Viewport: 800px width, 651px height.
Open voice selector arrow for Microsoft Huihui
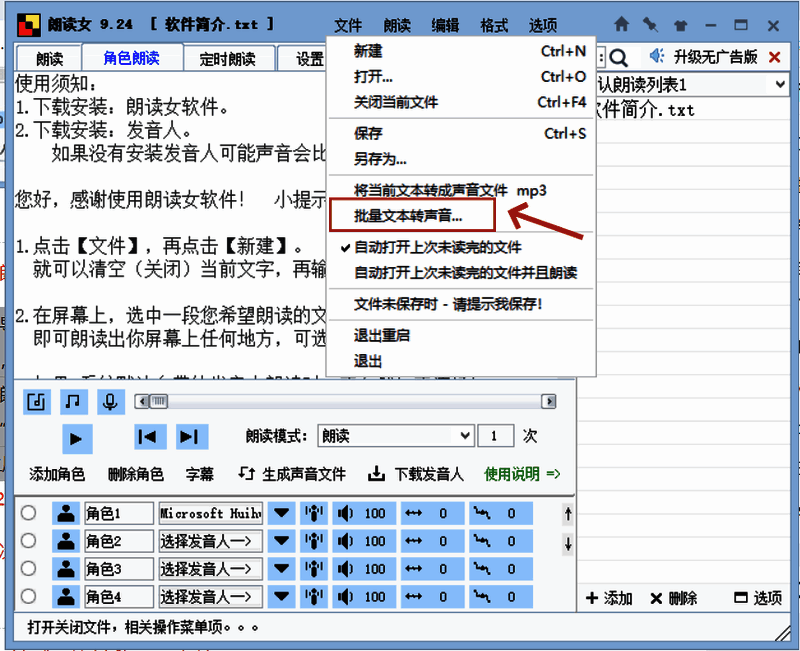tap(281, 512)
